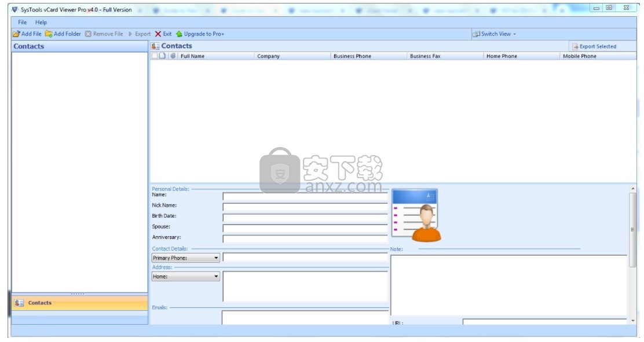
Task: Open the File menu
Action: pyautogui.click(x=22, y=22)
